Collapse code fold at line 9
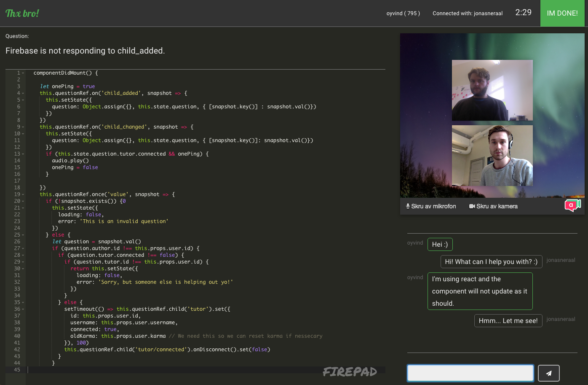This screenshot has width=588, height=385. [x=23, y=127]
